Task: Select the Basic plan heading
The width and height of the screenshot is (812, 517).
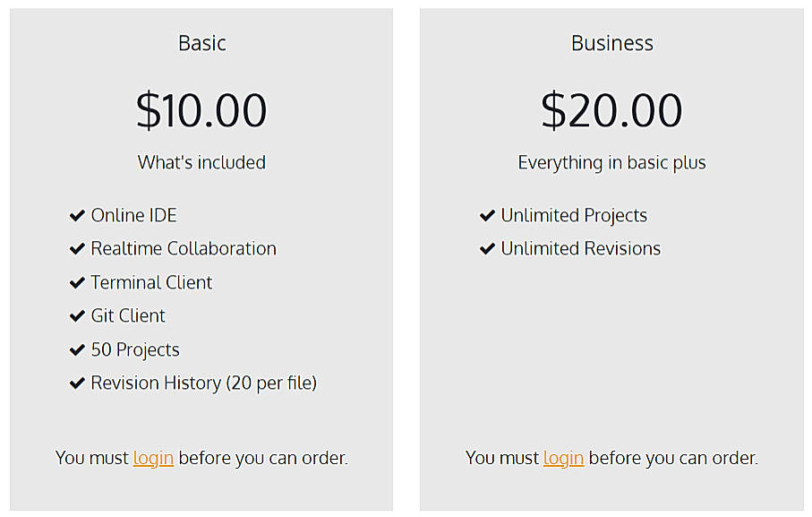Action: coord(201,42)
